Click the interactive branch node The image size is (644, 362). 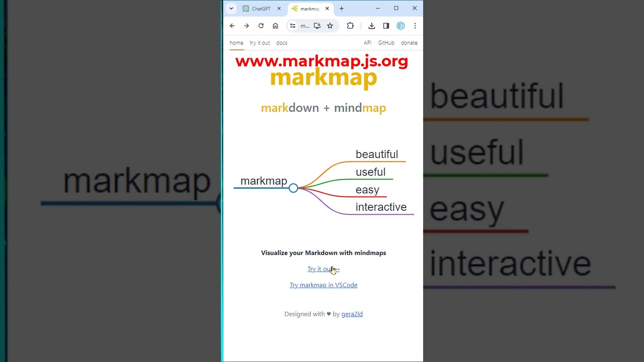coord(381,207)
